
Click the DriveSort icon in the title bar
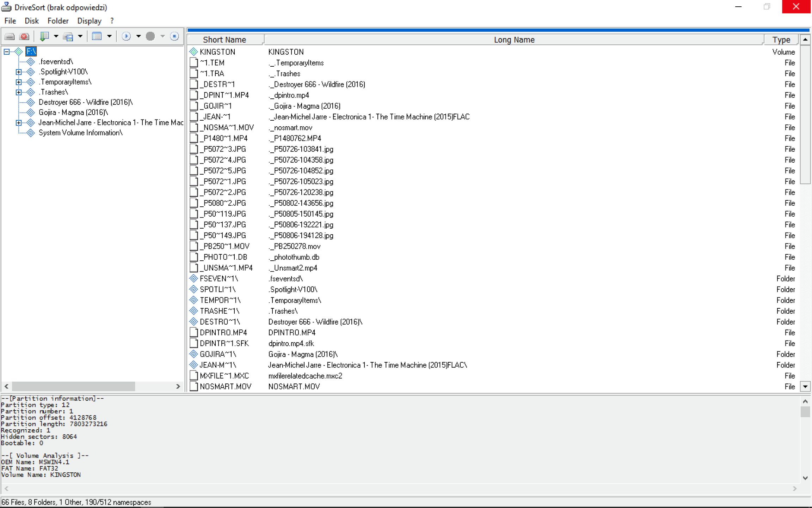point(7,7)
